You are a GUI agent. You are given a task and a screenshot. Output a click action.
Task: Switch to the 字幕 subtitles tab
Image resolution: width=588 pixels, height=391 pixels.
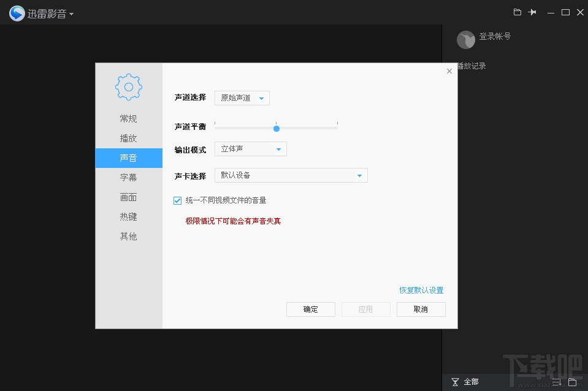pyautogui.click(x=128, y=177)
